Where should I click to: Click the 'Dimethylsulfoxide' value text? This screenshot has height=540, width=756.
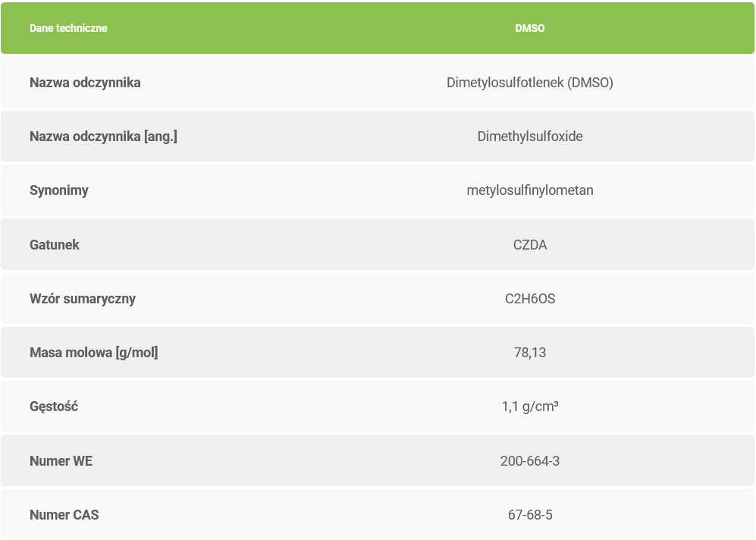tap(529, 137)
